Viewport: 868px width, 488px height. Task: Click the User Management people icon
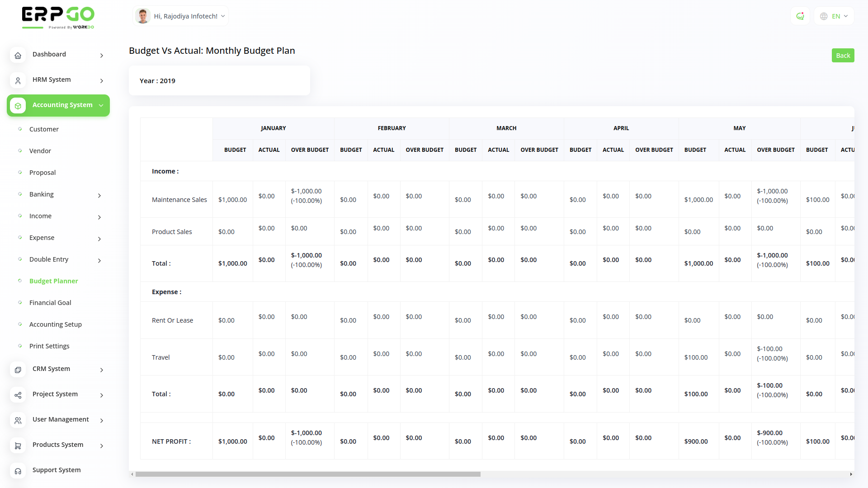coord(18,420)
